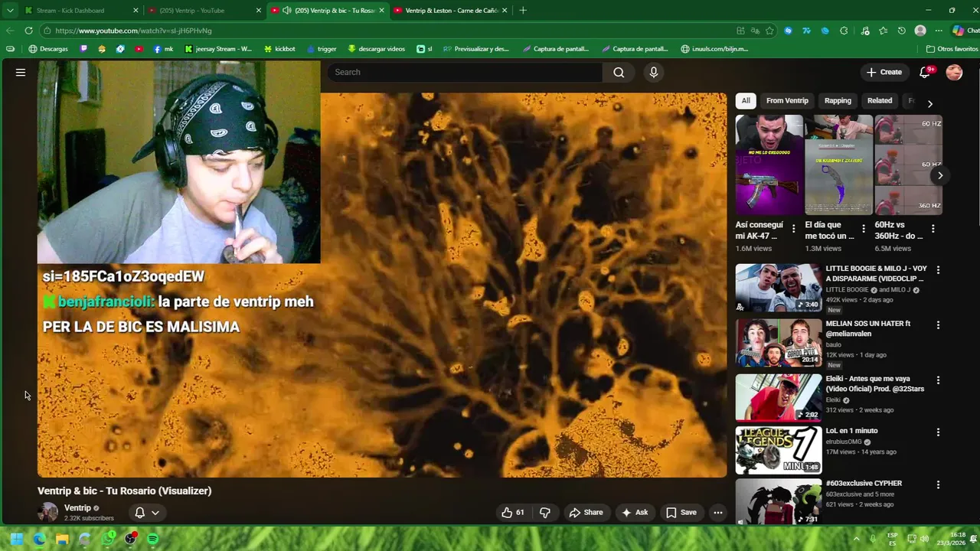980x551 pixels.
Task: Select the All filter chip
Action: click(x=746, y=100)
